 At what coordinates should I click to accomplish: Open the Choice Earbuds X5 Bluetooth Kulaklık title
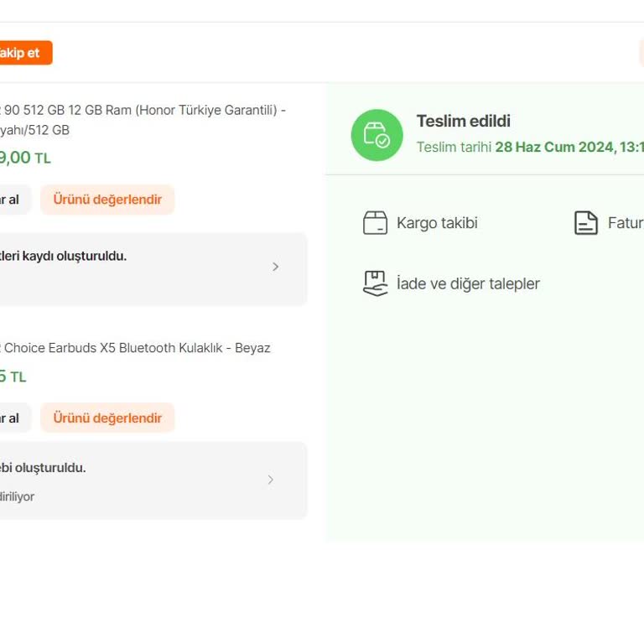[x=137, y=348]
